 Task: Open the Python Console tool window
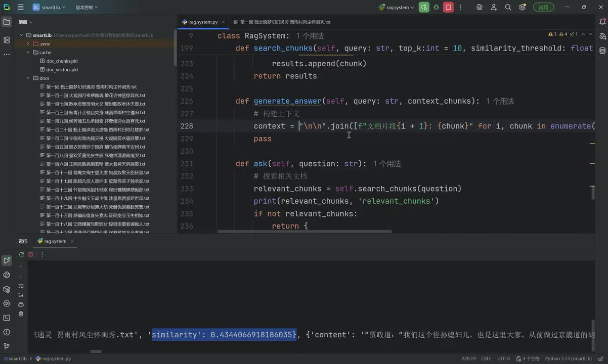click(7, 275)
